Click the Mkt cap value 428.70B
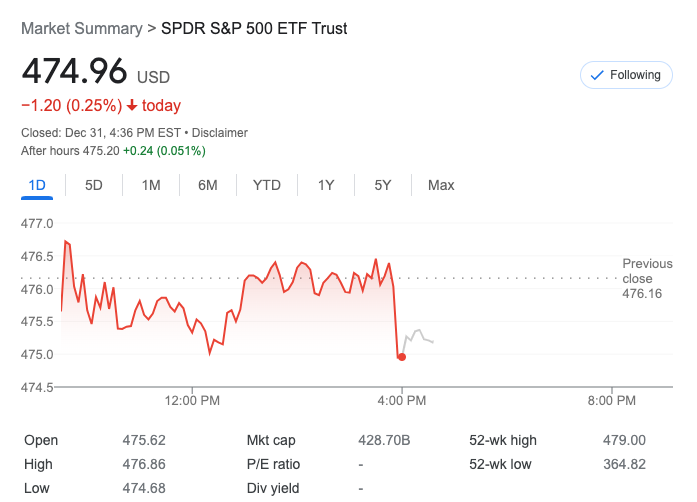Image resolution: width=697 pixels, height=502 pixels. (x=384, y=440)
